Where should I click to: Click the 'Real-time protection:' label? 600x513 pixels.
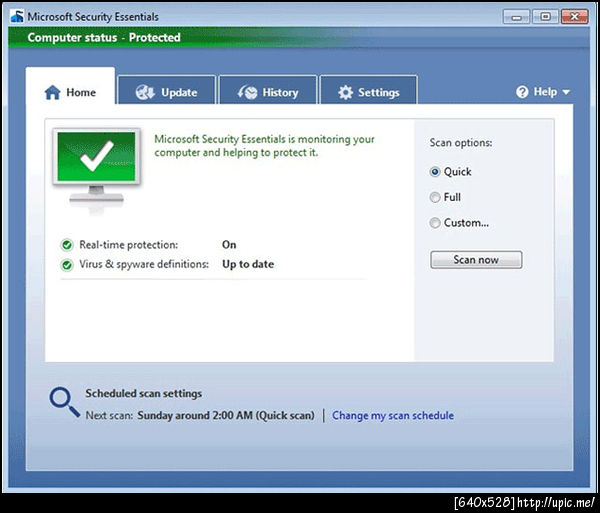(129, 245)
